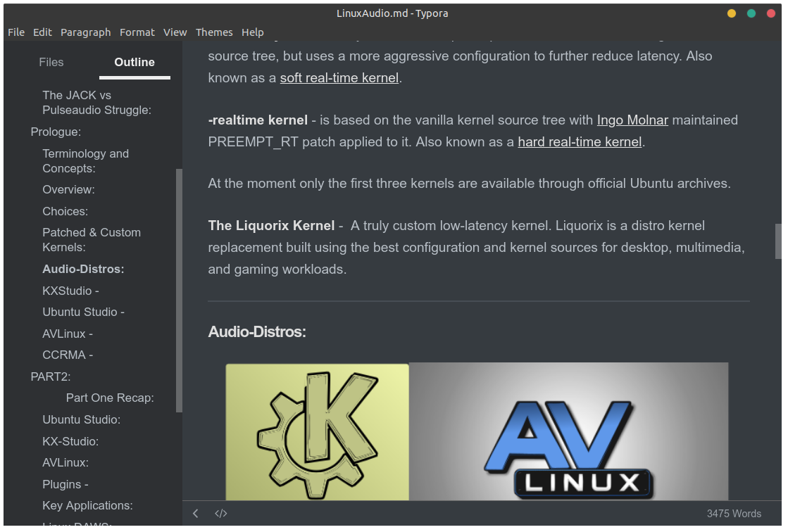Open the Edit menu
Viewport: 788px width, 532px height.
point(43,32)
